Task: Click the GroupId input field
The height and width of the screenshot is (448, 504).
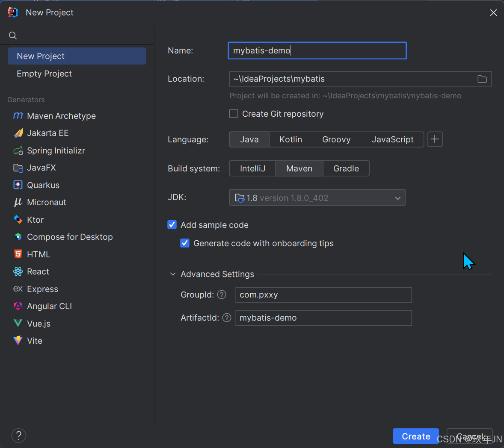Action: click(323, 295)
